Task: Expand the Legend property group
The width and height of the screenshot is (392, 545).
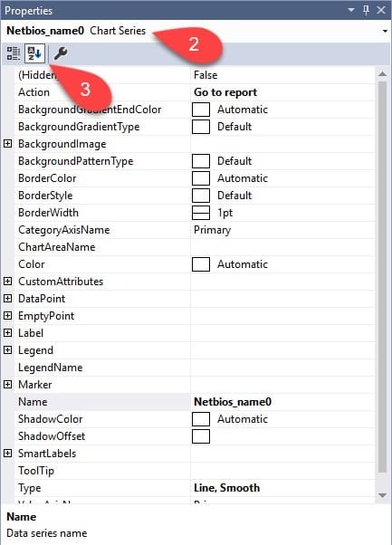Action: pos(7,350)
